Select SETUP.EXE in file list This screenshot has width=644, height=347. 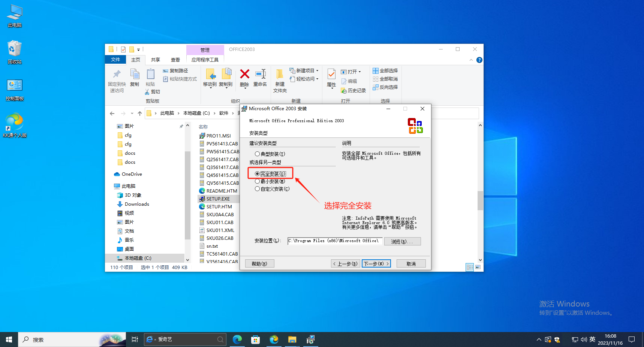(x=218, y=199)
